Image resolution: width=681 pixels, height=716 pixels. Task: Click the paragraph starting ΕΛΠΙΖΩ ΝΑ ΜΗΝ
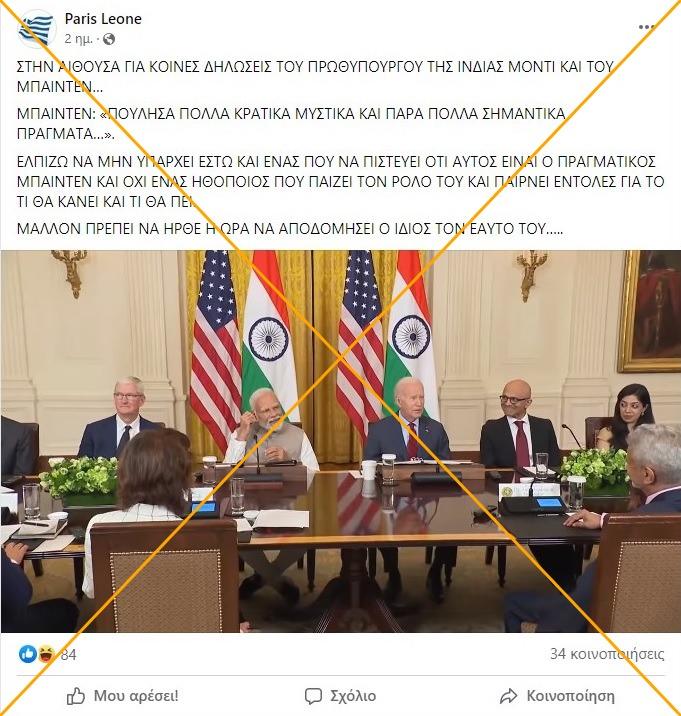(340, 181)
